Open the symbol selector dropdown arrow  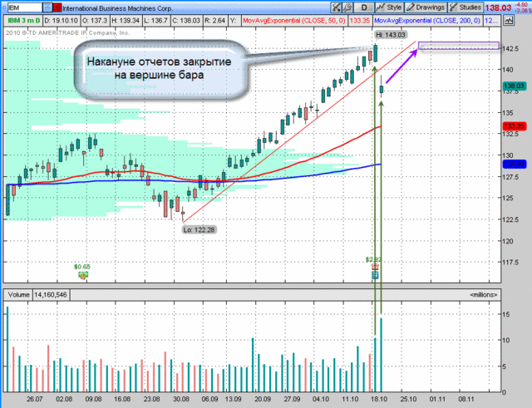(48, 7)
